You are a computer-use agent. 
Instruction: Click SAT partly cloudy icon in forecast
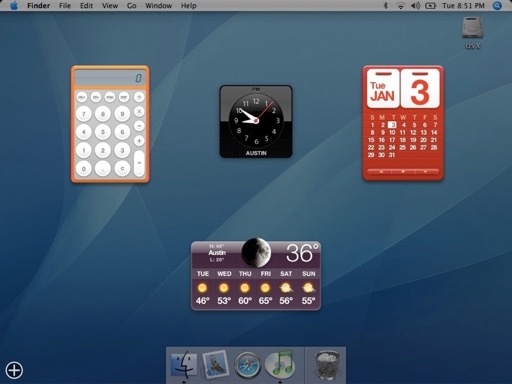pos(286,288)
